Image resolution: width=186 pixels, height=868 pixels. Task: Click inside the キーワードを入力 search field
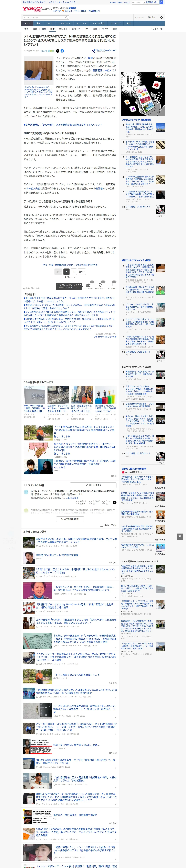tap(44, 18)
